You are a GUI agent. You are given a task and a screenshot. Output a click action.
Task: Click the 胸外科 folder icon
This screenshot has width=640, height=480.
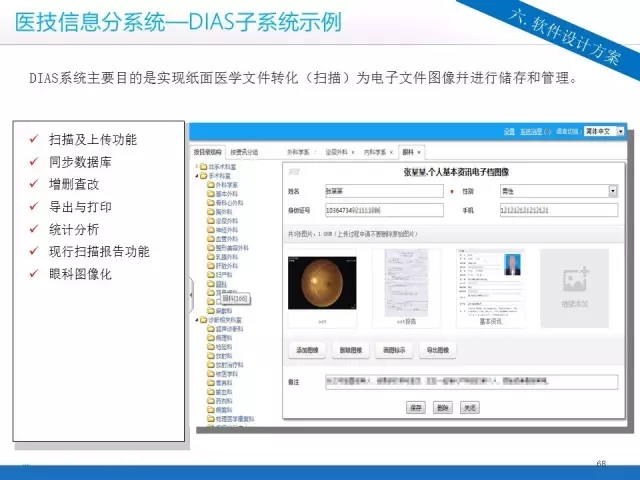208,212
